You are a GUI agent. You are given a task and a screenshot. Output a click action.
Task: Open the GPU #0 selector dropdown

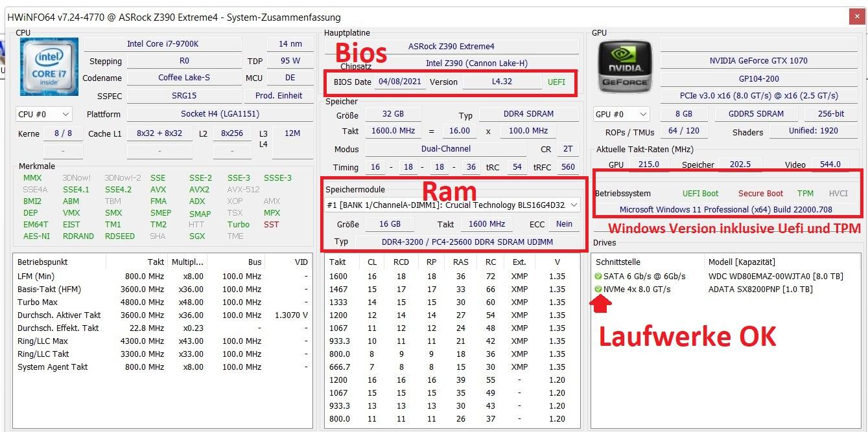[621, 114]
